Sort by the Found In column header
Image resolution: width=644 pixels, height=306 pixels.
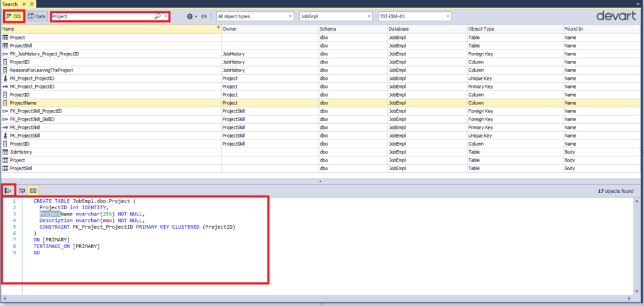(602, 29)
